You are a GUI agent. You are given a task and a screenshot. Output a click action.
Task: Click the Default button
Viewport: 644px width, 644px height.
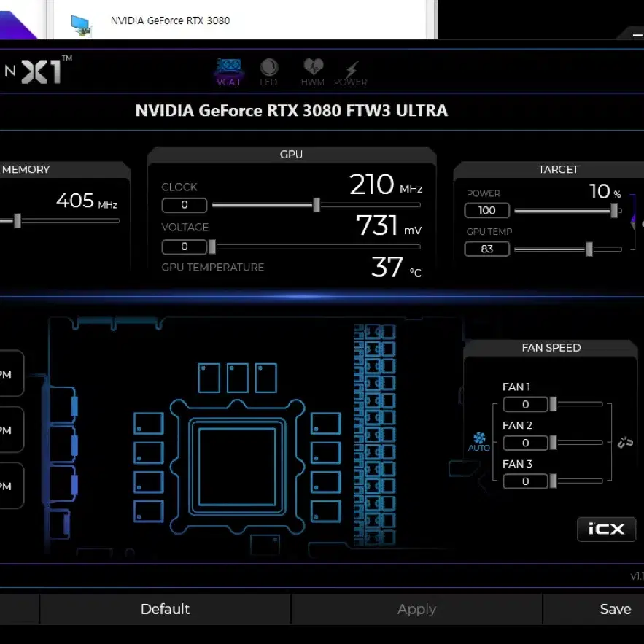(165, 609)
